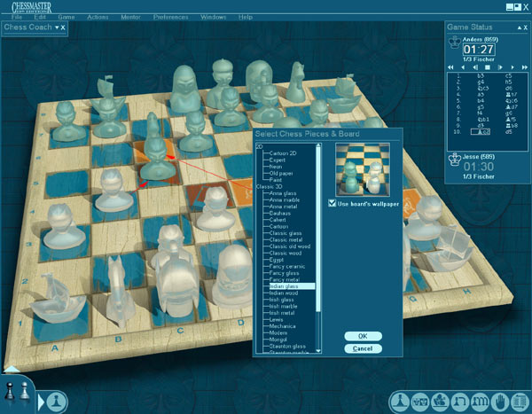The height and width of the screenshot is (414, 532).
Task: Click the white king icon next to Jesse
Action: click(454, 160)
